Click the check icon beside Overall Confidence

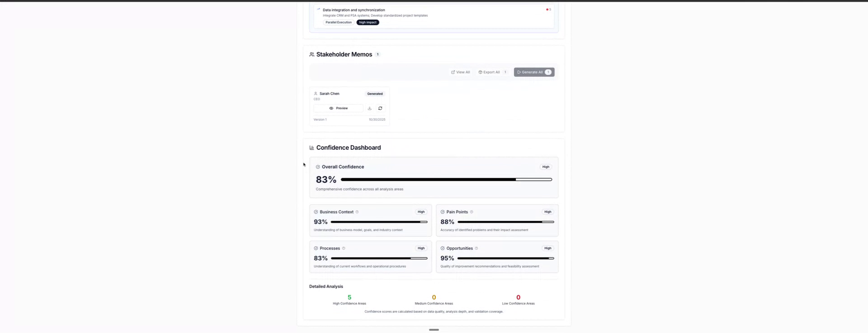point(318,167)
